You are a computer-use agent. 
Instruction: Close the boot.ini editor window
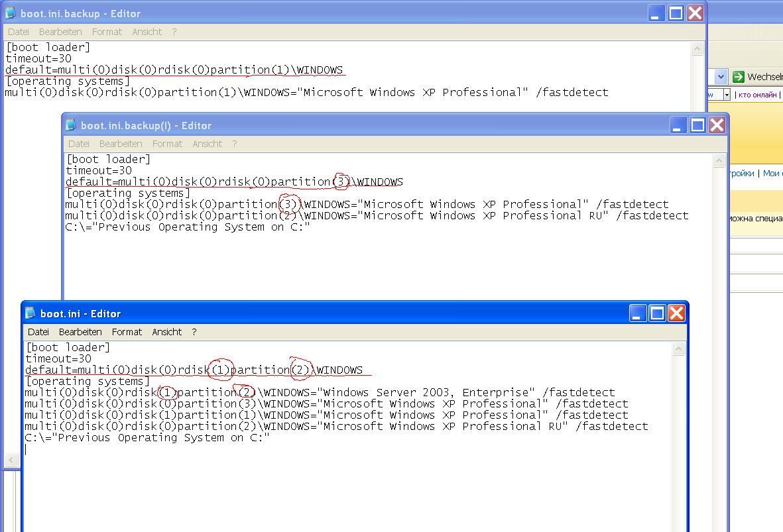click(x=677, y=313)
